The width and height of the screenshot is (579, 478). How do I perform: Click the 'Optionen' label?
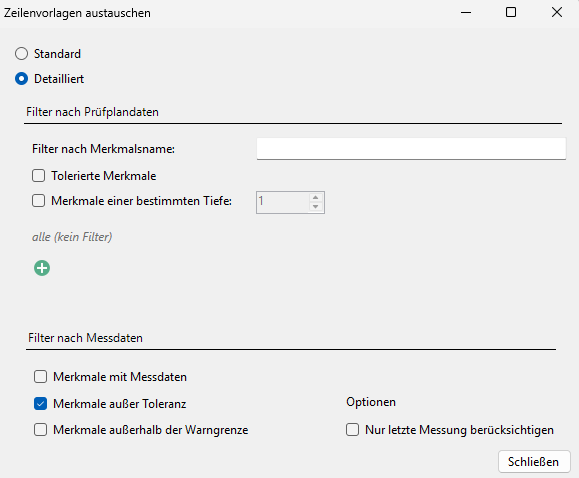[371, 402]
